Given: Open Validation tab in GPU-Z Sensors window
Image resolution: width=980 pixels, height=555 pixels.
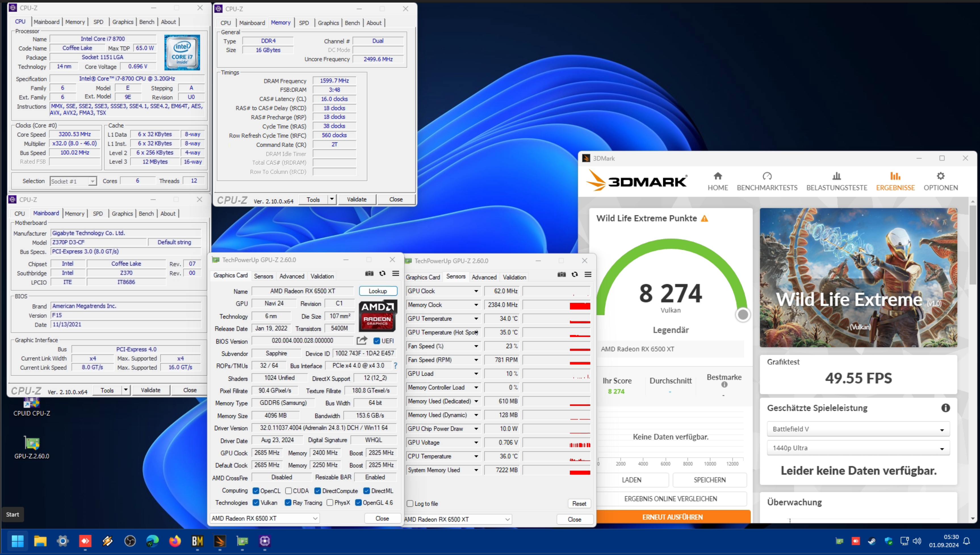Looking at the screenshot, I should tap(514, 277).
